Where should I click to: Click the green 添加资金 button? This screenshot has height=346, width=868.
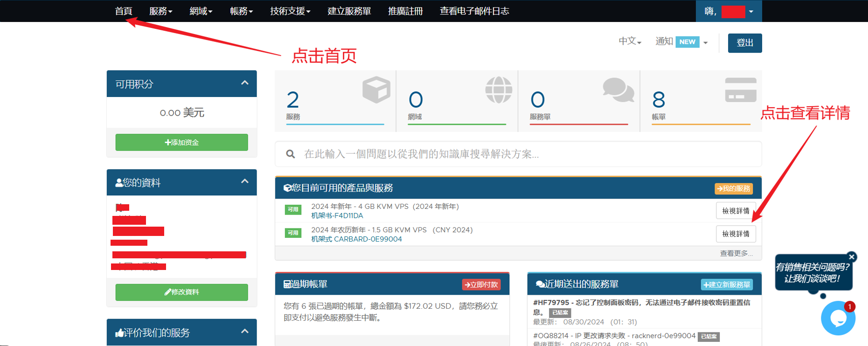coord(181,142)
